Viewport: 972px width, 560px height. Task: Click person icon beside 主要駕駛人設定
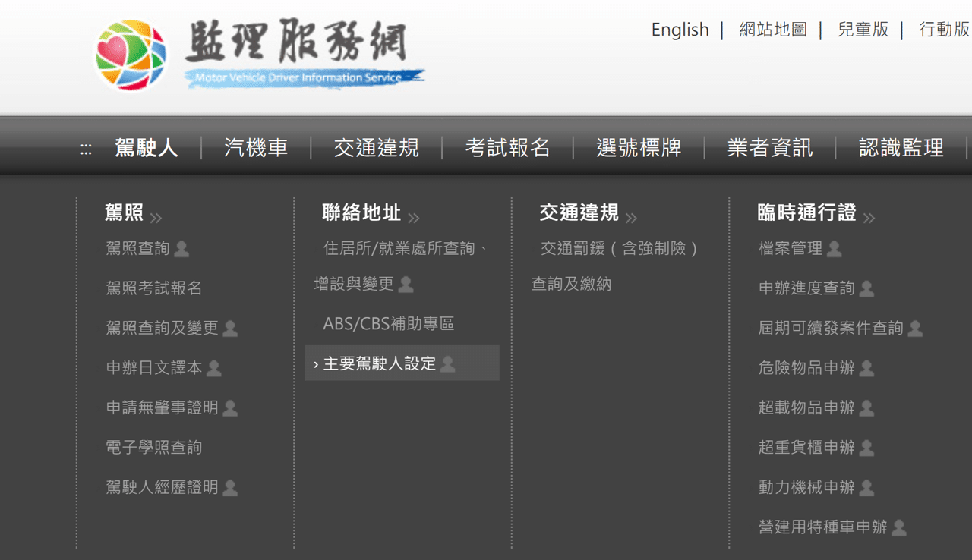tap(448, 364)
